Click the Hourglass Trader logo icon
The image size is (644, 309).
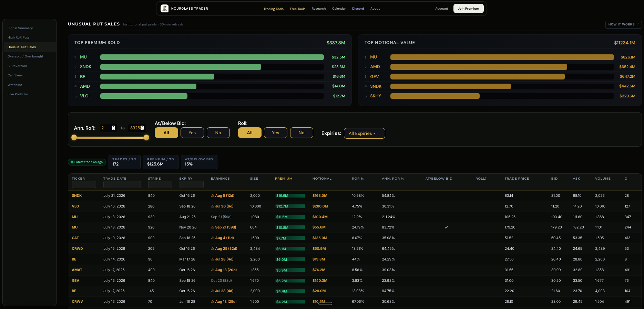pyautogui.click(x=165, y=9)
